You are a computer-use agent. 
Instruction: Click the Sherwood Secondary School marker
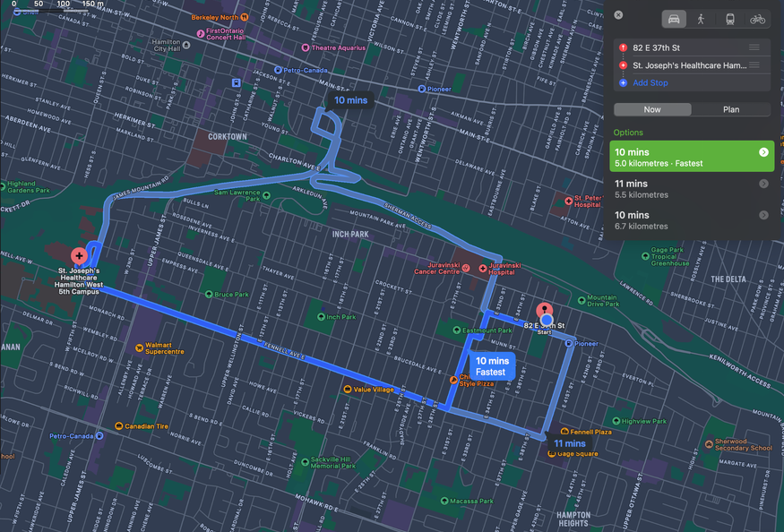click(x=709, y=444)
